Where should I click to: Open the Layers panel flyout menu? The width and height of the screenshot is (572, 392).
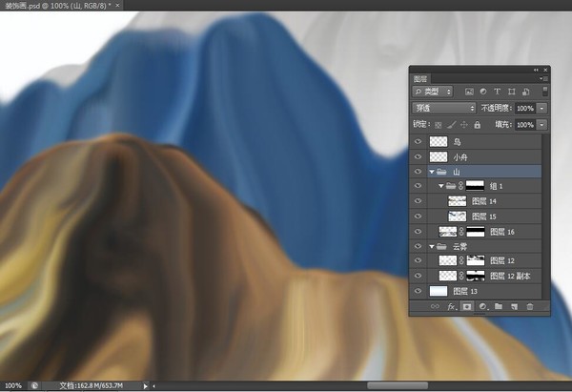[543, 78]
